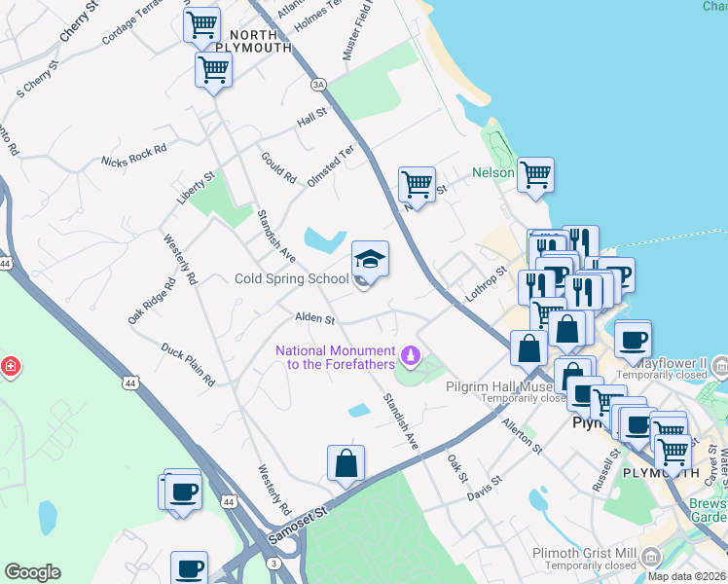This screenshot has height=584, width=728.
Task: Click the S Cherry St label
Action: click(x=38, y=79)
